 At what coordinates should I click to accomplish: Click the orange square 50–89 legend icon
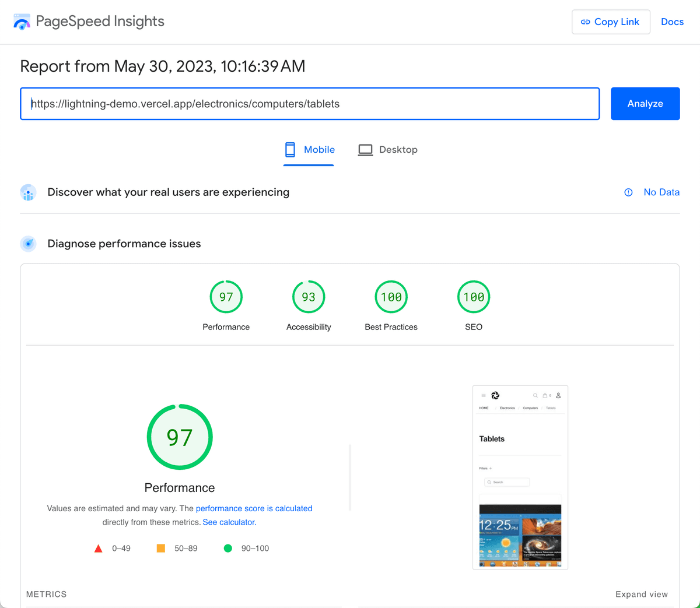(x=161, y=548)
